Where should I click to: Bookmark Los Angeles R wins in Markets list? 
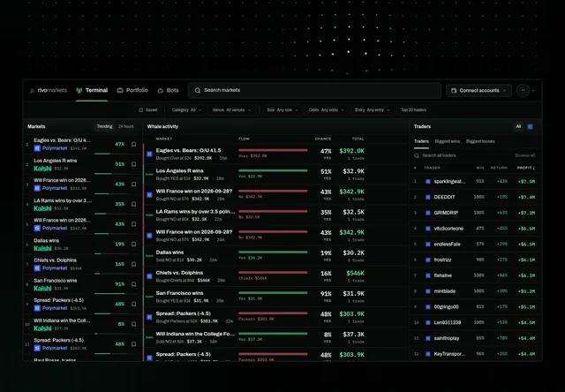133,164
